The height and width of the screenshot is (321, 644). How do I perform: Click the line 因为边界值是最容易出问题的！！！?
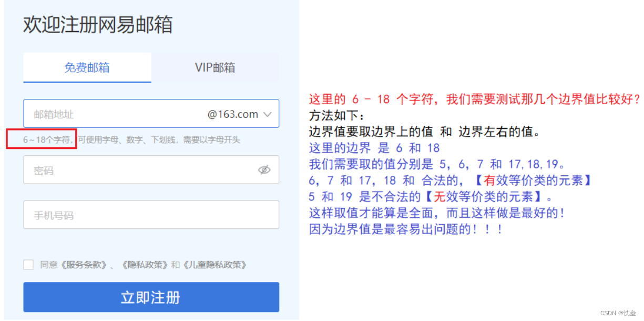coord(406,230)
